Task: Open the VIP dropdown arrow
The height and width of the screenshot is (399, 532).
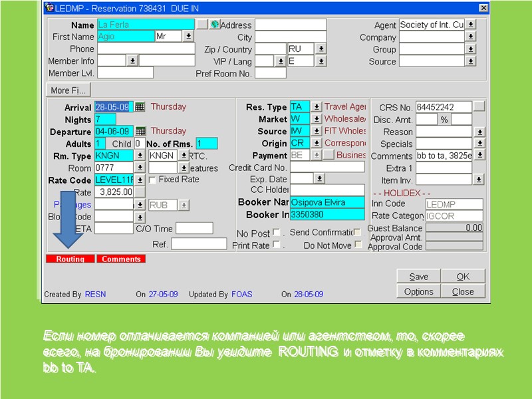Action: pos(280,61)
